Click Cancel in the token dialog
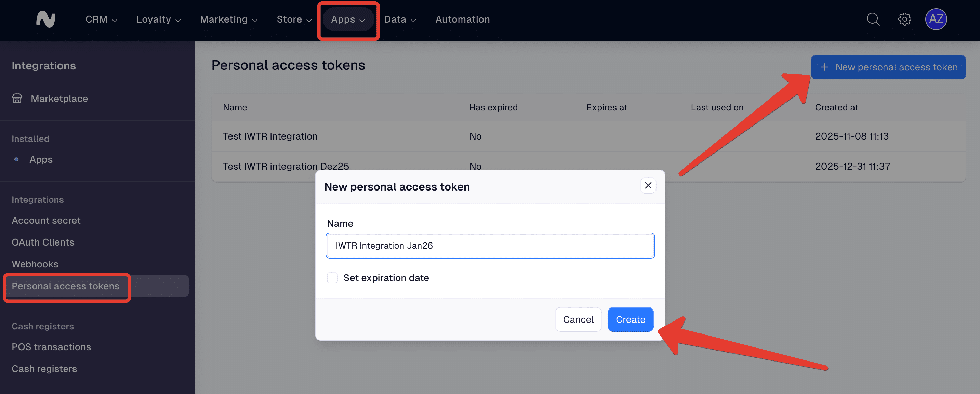Screen dimensions: 980x394 pyautogui.click(x=578, y=319)
